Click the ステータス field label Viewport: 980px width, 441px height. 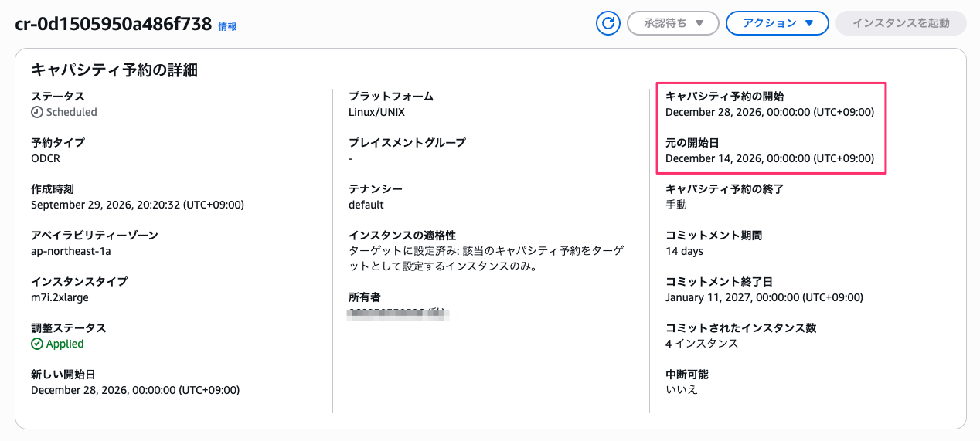[x=58, y=97]
